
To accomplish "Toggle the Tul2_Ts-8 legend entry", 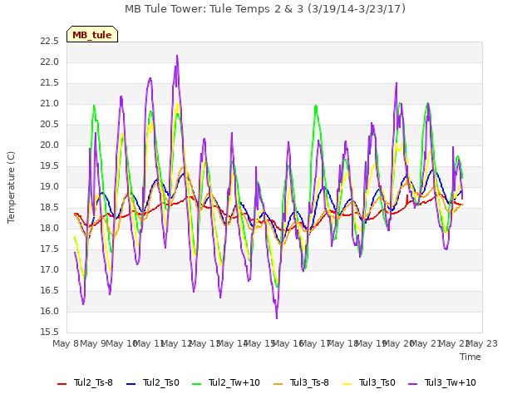I will [85, 383].
